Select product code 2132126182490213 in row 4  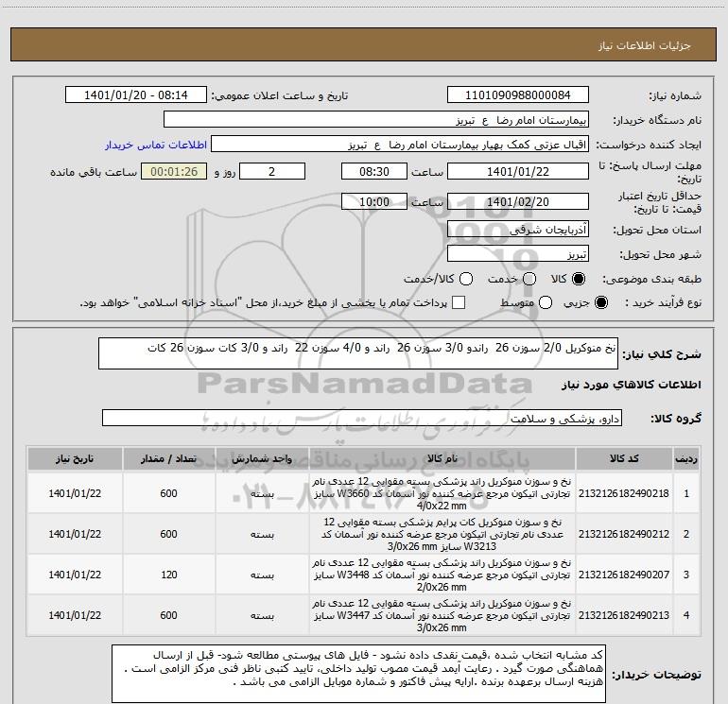pyautogui.click(x=624, y=615)
